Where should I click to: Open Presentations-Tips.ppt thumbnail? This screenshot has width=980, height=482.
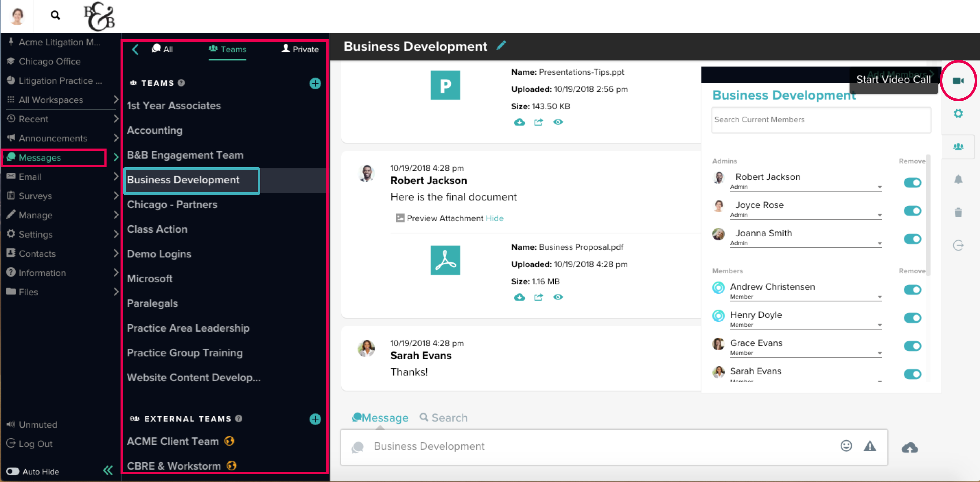tap(445, 85)
